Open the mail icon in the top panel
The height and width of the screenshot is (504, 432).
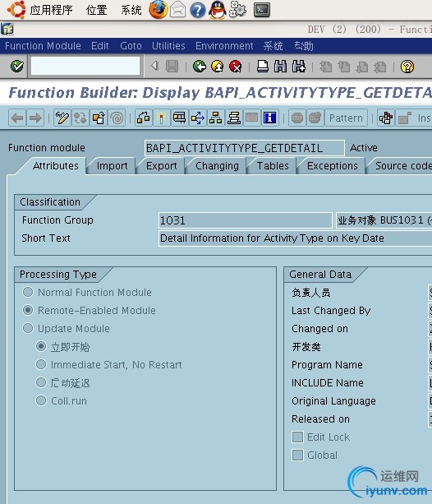[x=178, y=10]
